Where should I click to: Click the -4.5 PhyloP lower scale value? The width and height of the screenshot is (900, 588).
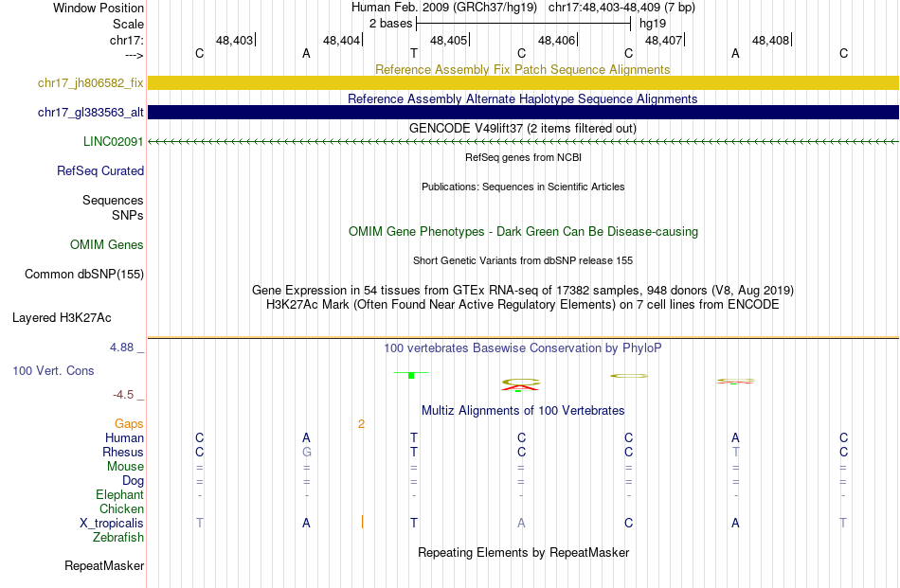pyautogui.click(x=123, y=395)
